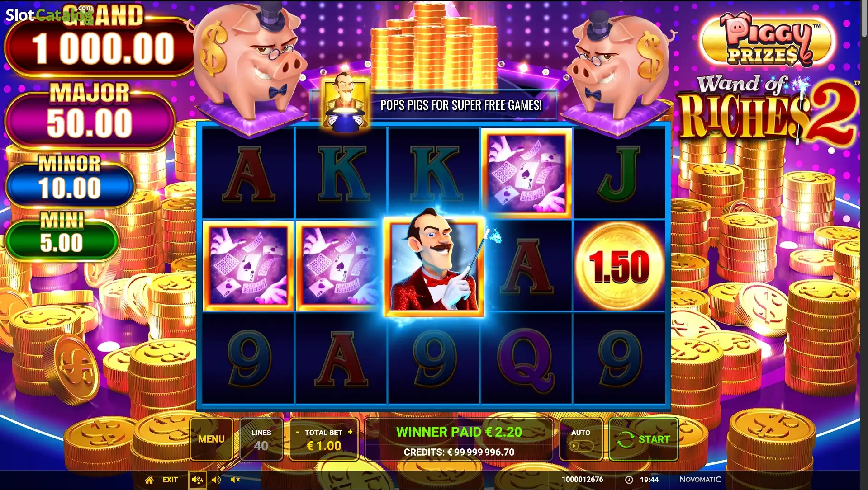Toggle AUTO play switch
The height and width of the screenshot is (490, 868).
point(581,446)
